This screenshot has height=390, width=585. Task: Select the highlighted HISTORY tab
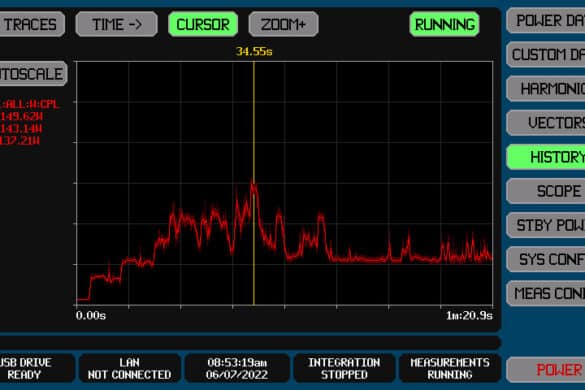pyautogui.click(x=546, y=157)
